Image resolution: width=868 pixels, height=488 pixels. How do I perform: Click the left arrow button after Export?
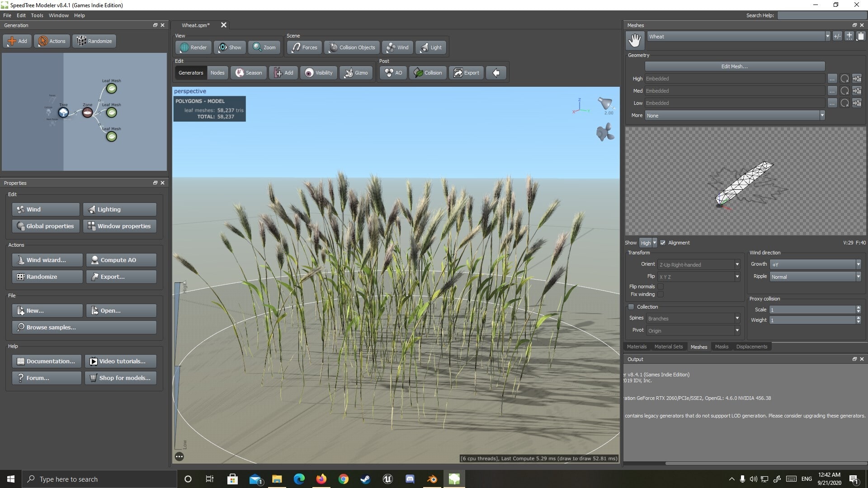[x=496, y=73]
